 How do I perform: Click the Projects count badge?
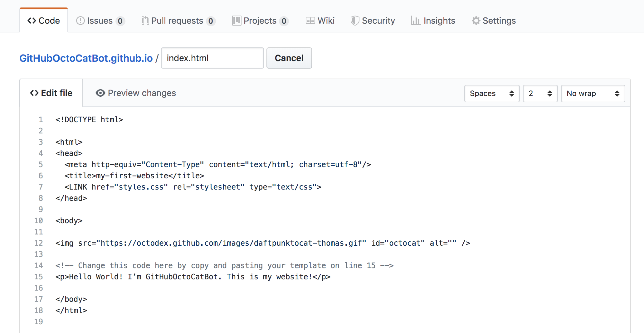(284, 21)
